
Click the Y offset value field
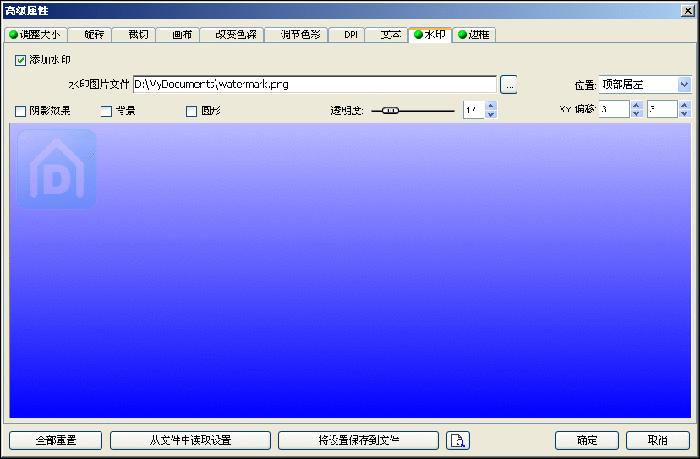pyautogui.click(x=662, y=109)
